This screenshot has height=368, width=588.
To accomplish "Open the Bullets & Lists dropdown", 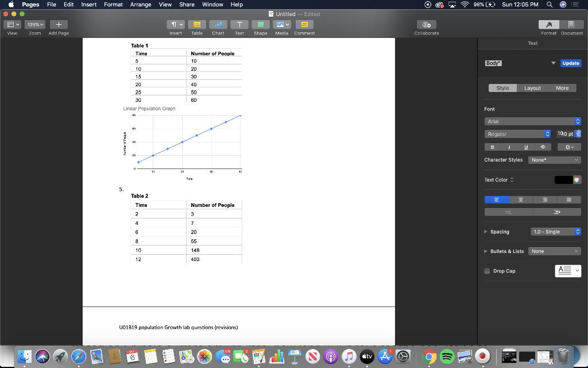I will [554, 251].
